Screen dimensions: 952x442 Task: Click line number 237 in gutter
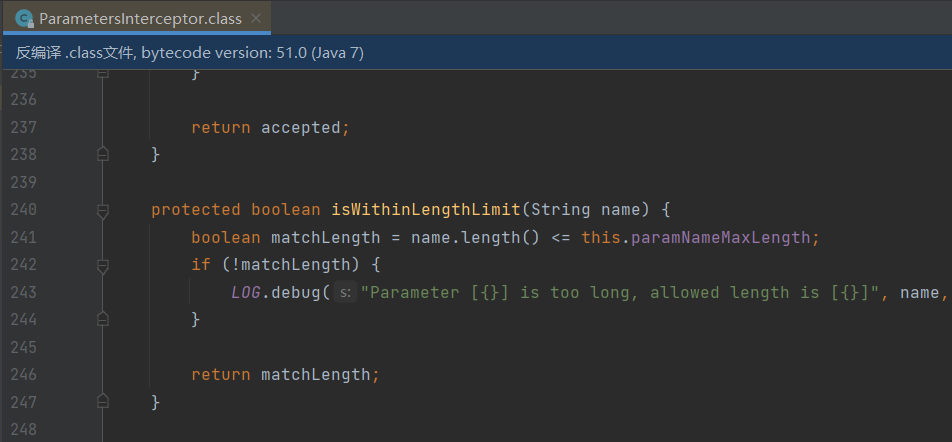coord(24,128)
